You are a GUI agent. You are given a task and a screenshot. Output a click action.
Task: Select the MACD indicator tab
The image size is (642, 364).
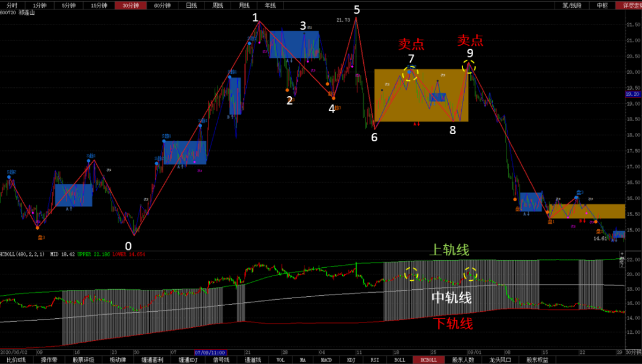[x=326, y=360]
